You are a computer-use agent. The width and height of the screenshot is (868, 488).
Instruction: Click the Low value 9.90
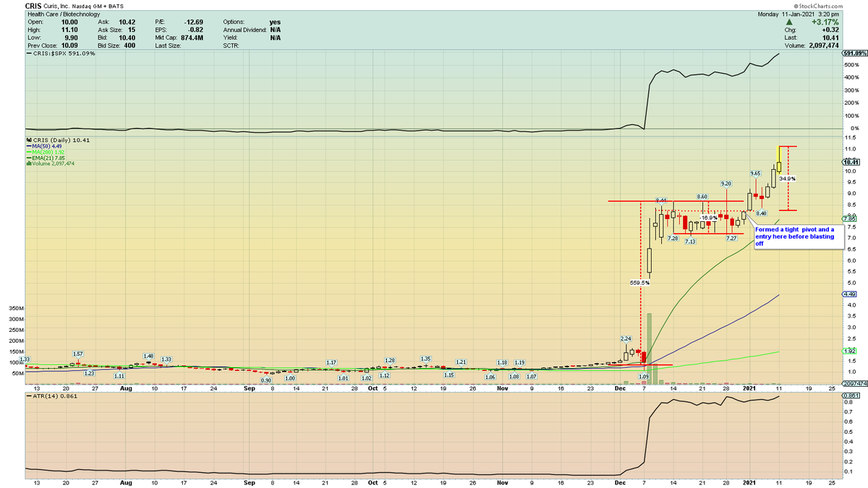click(x=69, y=38)
